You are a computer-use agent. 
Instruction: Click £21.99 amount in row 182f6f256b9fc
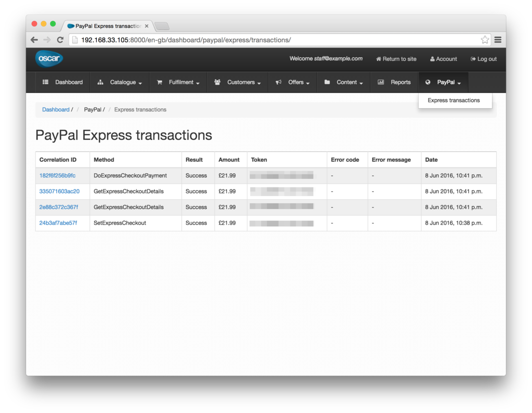tap(227, 176)
